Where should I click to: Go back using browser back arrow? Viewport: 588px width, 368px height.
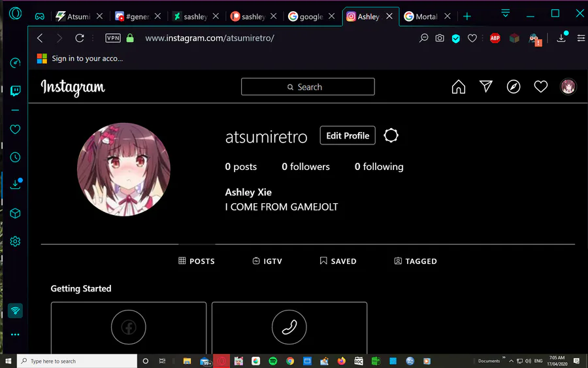[x=40, y=38]
